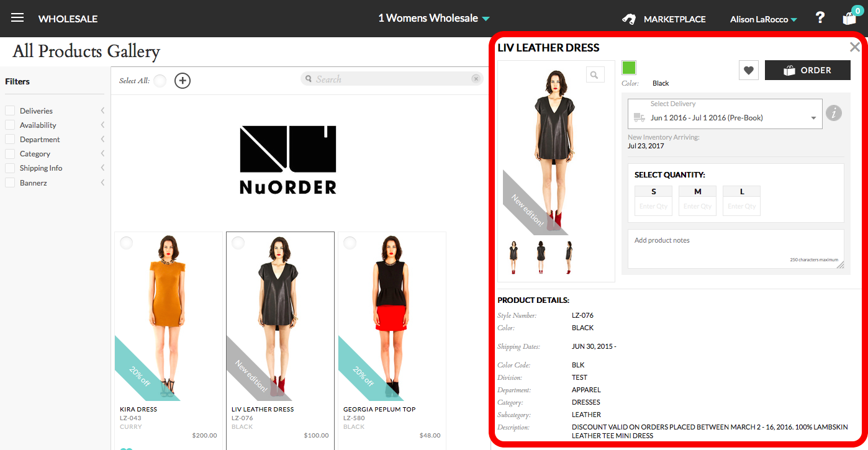
Task: Open the Kira Dress product title
Action: coord(138,409)
